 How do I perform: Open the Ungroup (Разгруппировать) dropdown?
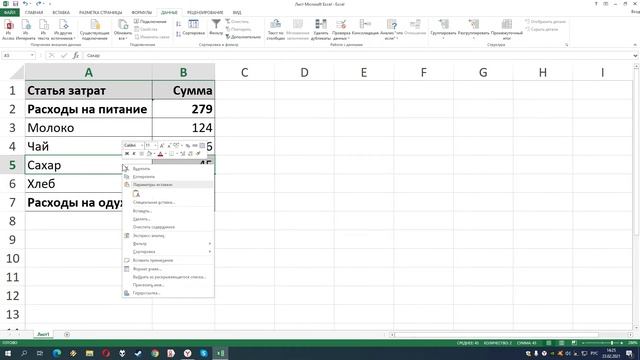click(x=473, y=29)
